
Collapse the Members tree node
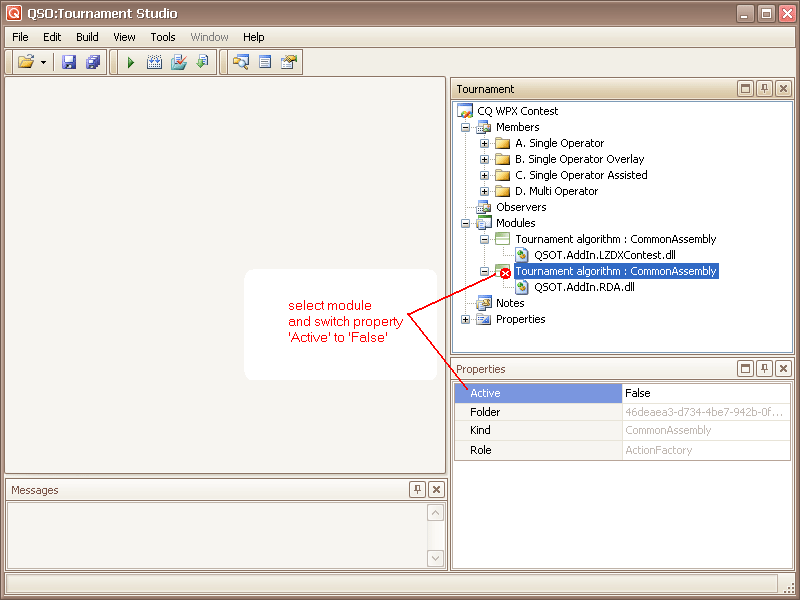point(465,127)
